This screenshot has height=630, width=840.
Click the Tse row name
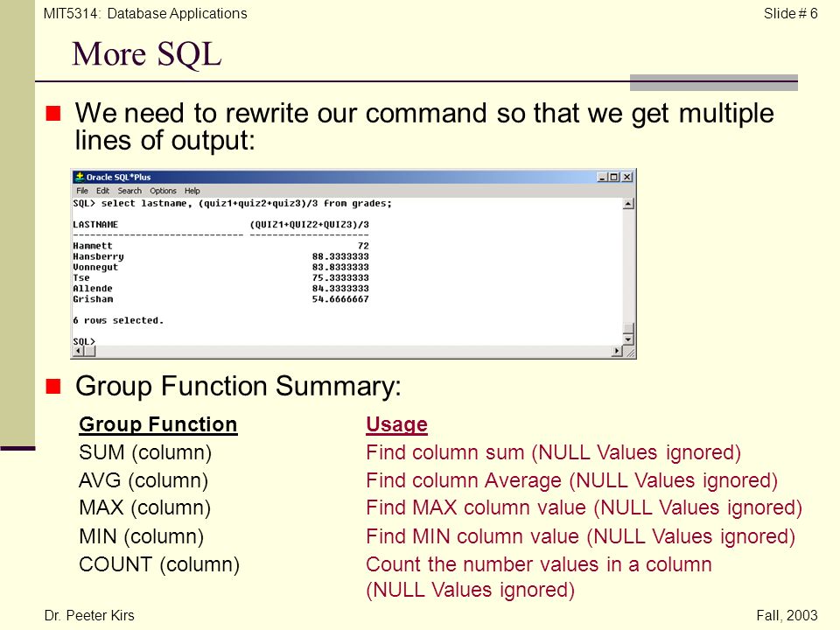pyautogui.click(x=81, y=277)
